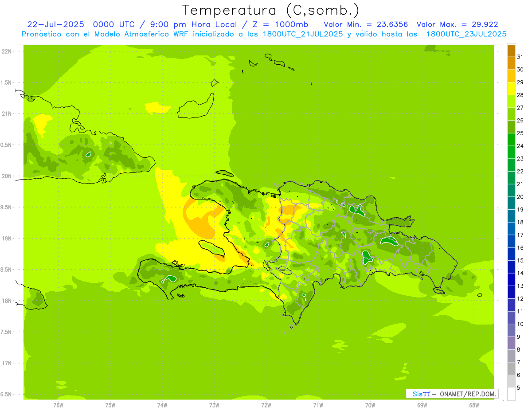This screenshot has width=532, height=411.
Task: Click the '70W' longitude label
Action: pyautogui.click(x=370, y=405)
